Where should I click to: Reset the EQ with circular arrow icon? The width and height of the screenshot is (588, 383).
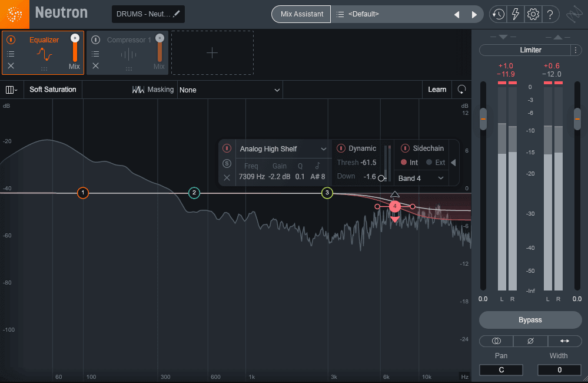461,90
